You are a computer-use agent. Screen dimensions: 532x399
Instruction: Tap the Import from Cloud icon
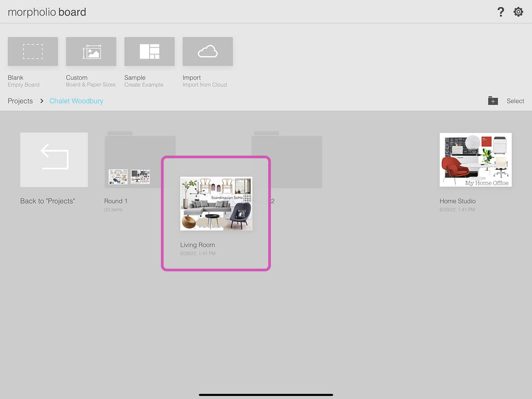coord(207,51)
